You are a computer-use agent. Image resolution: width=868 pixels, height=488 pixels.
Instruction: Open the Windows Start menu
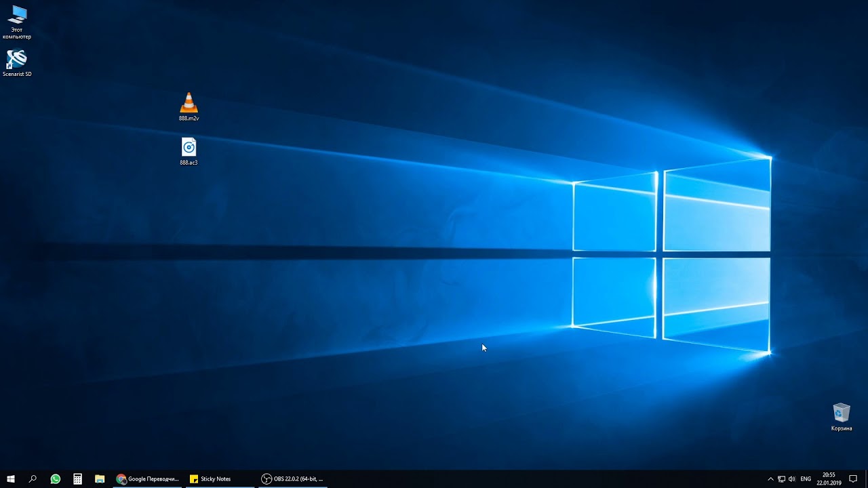(11, 479)
